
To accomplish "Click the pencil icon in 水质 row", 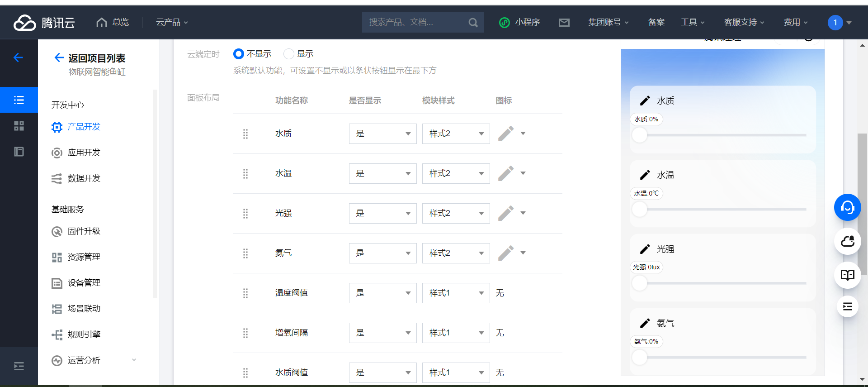I will coord(505,134).
